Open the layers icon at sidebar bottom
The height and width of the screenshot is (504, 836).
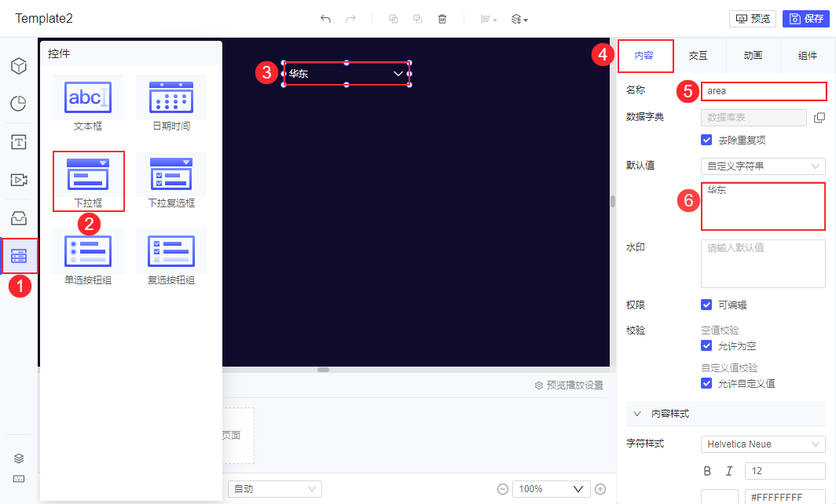[19, 458]
